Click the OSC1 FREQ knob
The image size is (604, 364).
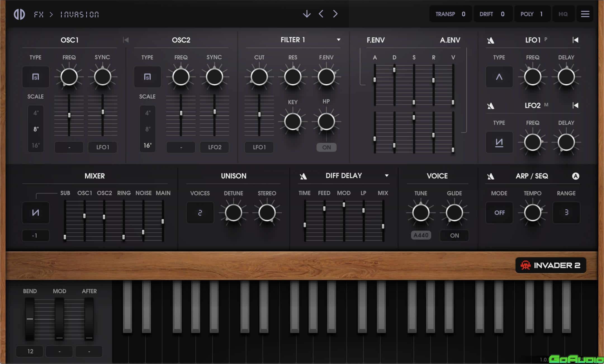coord(69,77)
